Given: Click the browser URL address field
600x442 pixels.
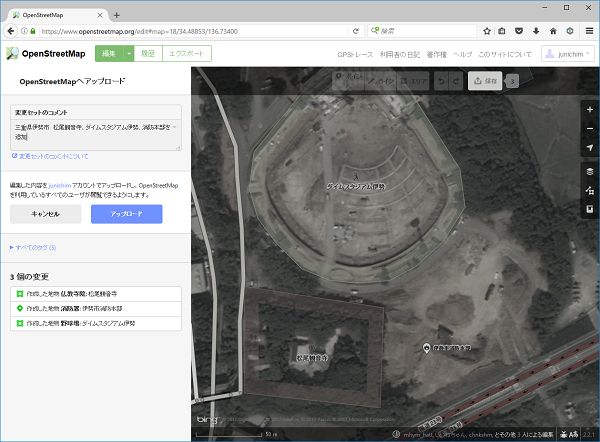Looking at the screenshot, I should click(193, 31).
